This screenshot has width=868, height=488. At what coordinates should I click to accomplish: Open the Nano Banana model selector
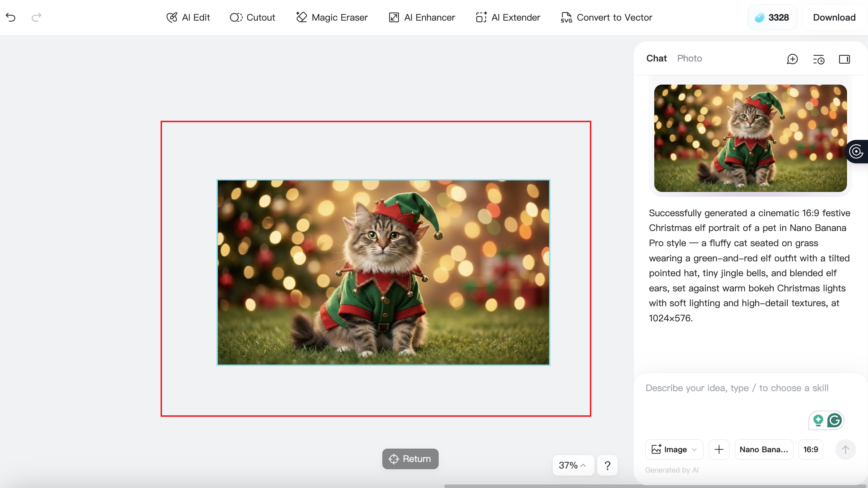pyautogui.click(x=764, y=449)
